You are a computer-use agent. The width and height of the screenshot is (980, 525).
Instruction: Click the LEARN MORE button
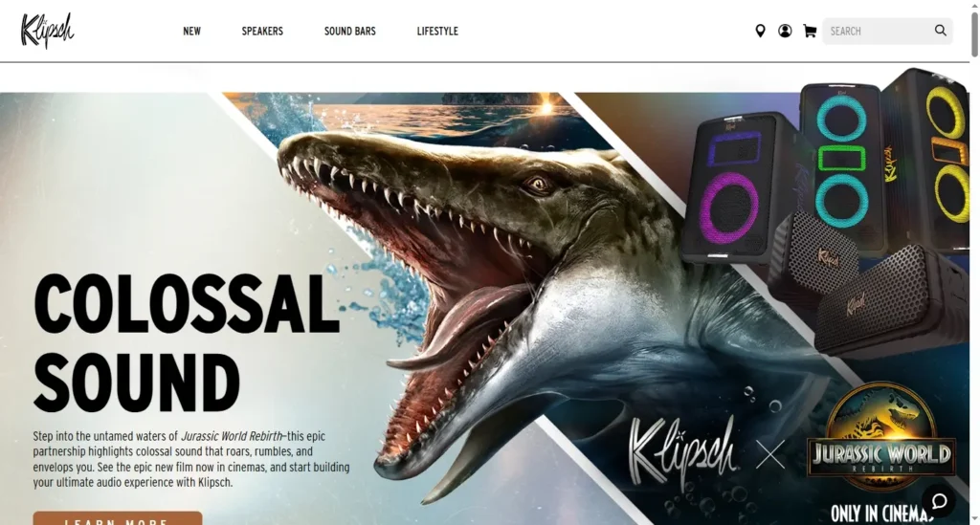click(x=118, y=518)
